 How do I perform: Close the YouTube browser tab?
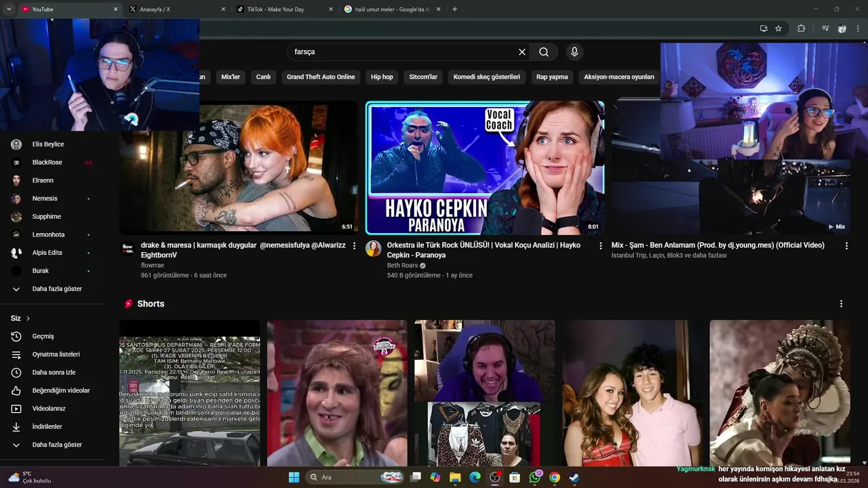click(x=115, y=9)
